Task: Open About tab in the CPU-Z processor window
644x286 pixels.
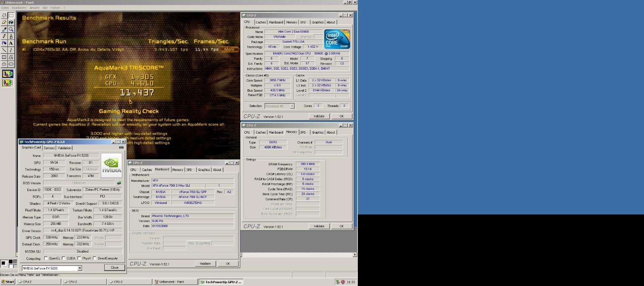Action: [330, 23]
